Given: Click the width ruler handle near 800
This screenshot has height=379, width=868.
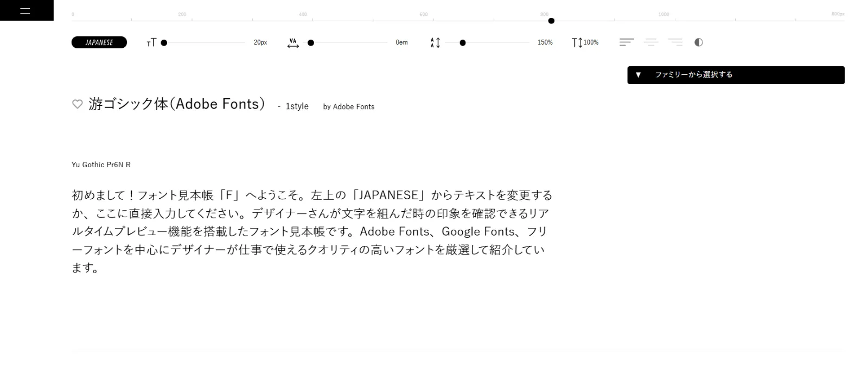Looking at the screenshot, I should (551, 21).
